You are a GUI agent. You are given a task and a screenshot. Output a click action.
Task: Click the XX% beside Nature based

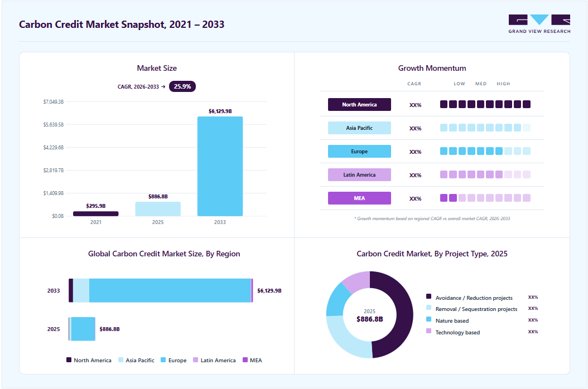click(x=533, y=320)
